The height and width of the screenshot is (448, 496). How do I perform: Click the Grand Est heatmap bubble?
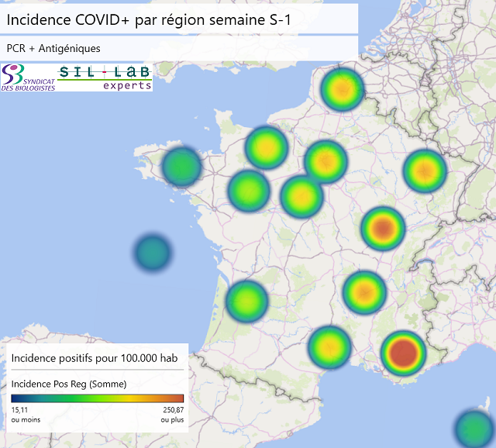point(425,171)
